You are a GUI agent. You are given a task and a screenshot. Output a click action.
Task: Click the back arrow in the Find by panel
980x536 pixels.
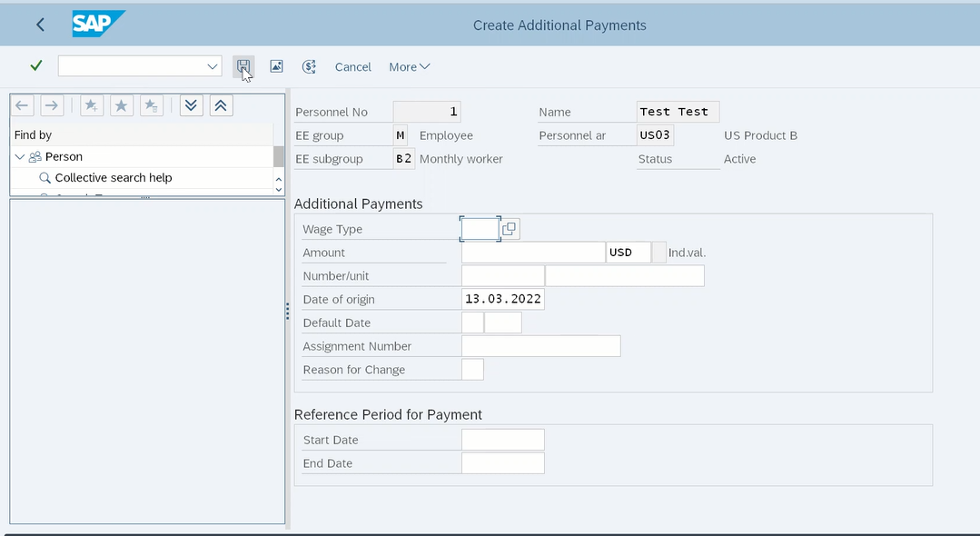click(x=22, y=105)
